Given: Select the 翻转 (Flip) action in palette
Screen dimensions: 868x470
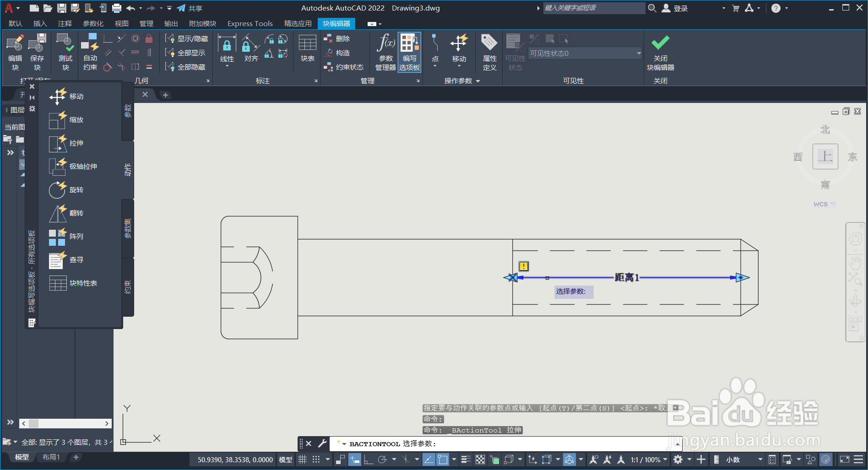Looking at the screenshot, I should [67, 213].
